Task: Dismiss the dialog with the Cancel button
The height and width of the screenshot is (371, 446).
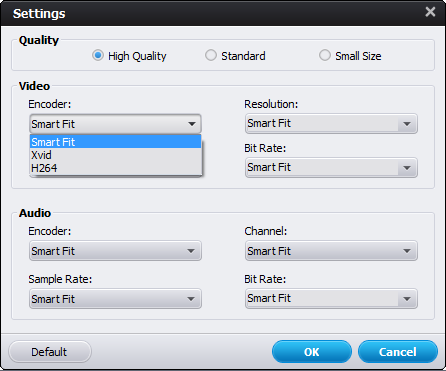Action: click(x=398, y=352)
